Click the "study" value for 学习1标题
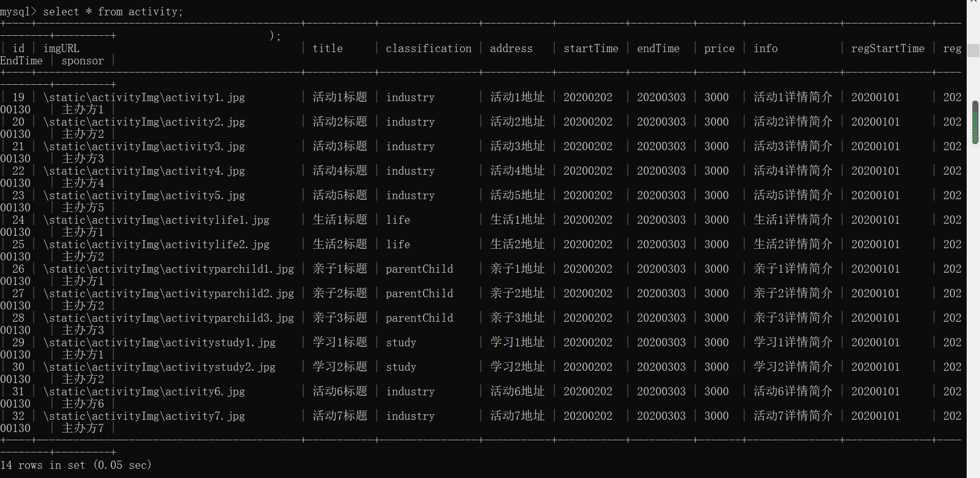Viewport: 980px width, 478px height. click(x=401, y=342)
